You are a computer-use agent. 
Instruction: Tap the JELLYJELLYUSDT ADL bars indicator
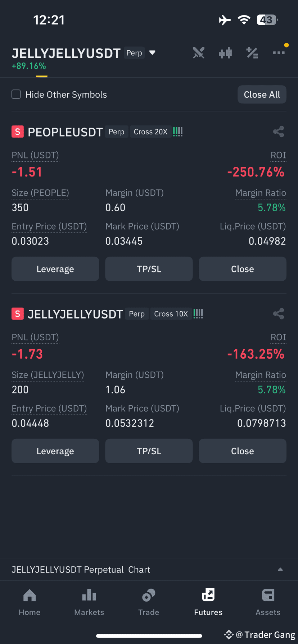(x=198, y=314)
